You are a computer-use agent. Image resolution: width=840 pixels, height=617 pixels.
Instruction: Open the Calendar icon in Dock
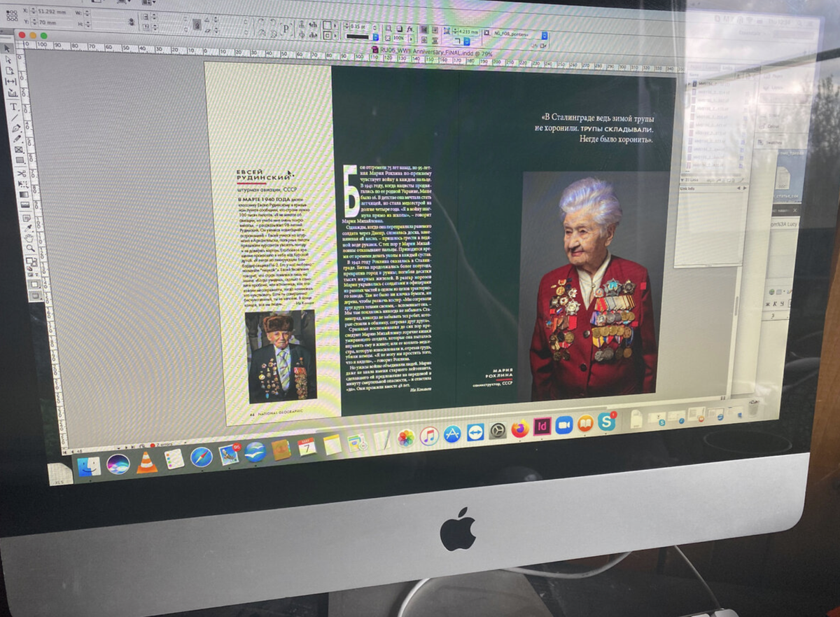[307, 448]
